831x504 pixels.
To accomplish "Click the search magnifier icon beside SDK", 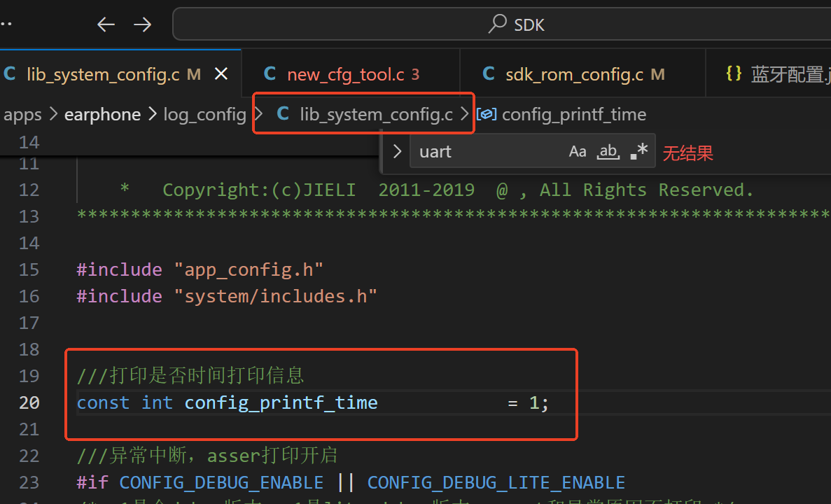I will tap(497, 24).
